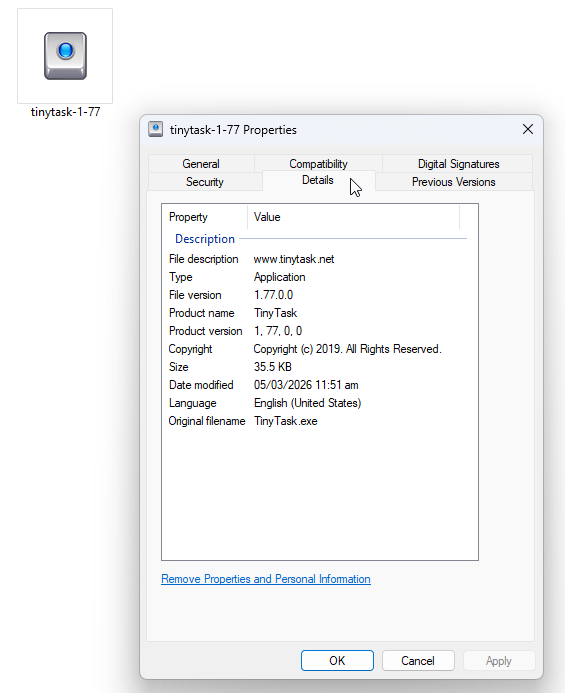Click the Property column header
This screenshot has height=693, width=565.
tap(205, 217)
